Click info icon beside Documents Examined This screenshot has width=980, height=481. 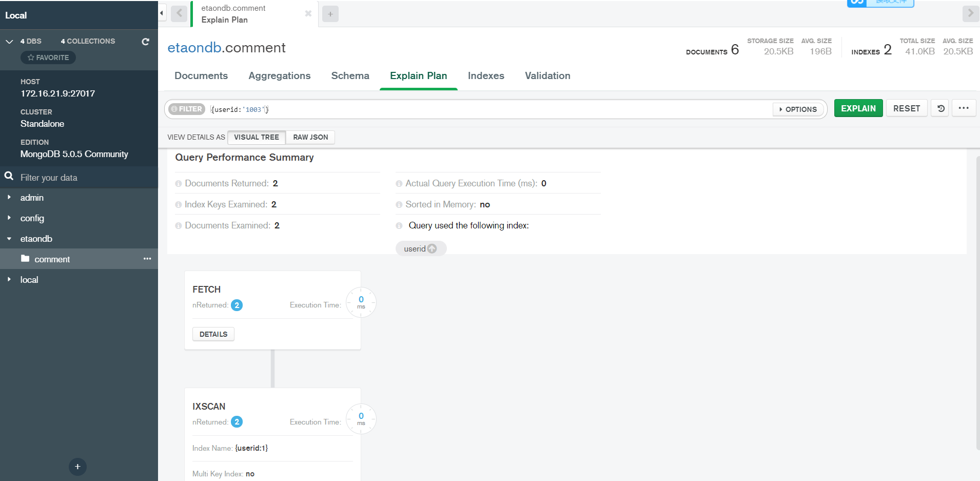point(179,226)
